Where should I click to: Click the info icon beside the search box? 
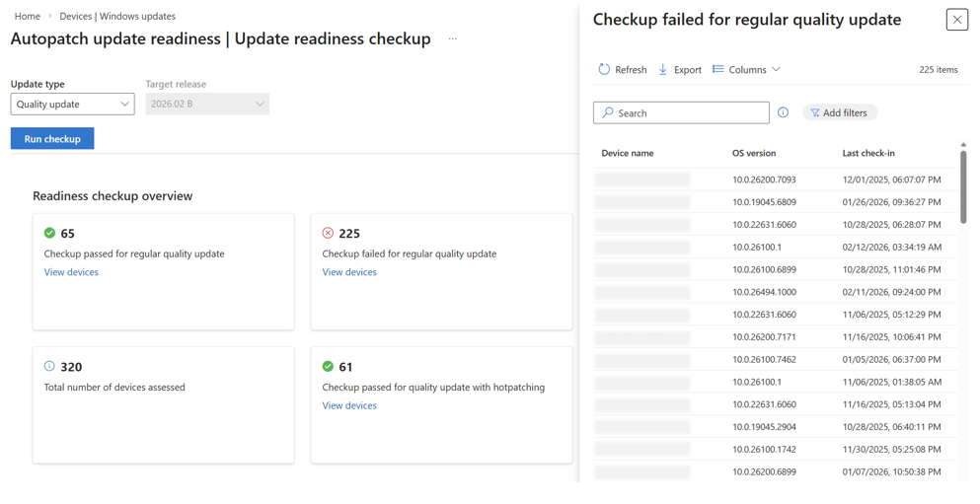click(x=783, y=112)
